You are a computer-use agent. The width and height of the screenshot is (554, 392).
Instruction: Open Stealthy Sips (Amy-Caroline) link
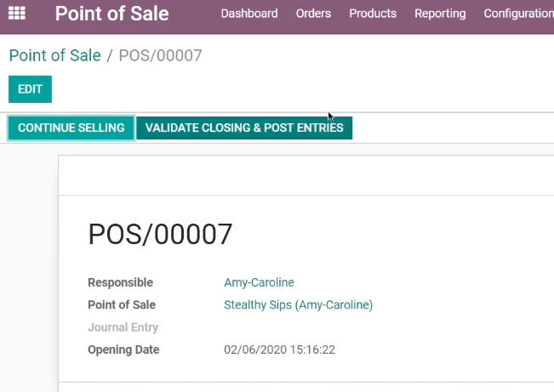[x=298, y=304]
